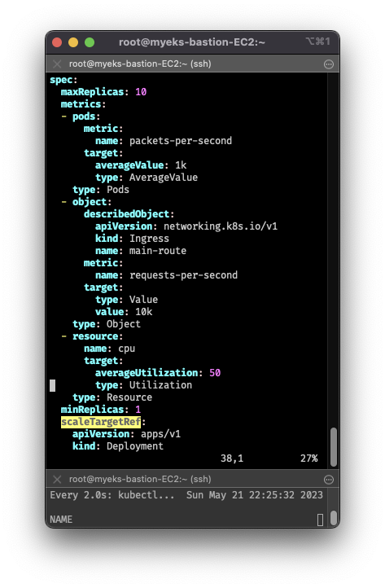The height and width of the screenshot is (588, 385).
Task: Click the top pane vertical scrollbar thumb
Action: click(x=333, y=446)
